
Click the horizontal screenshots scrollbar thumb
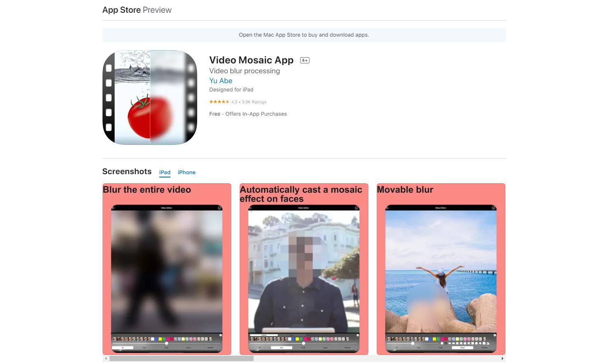click(181, 359)
